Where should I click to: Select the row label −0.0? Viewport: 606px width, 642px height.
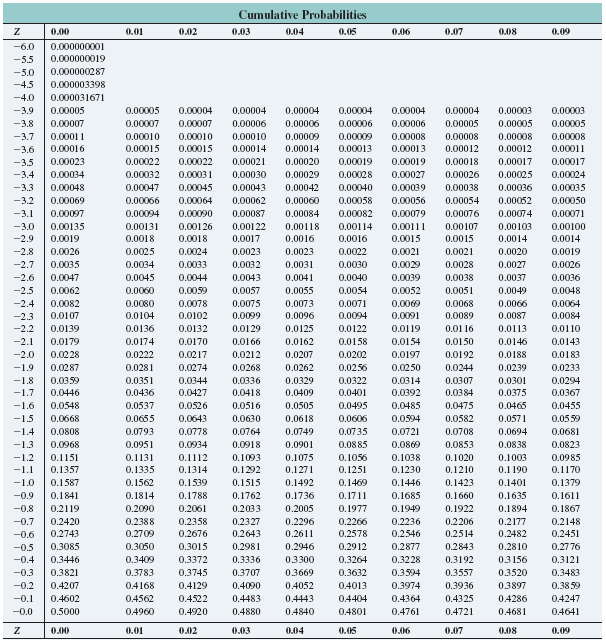point(24,612)
